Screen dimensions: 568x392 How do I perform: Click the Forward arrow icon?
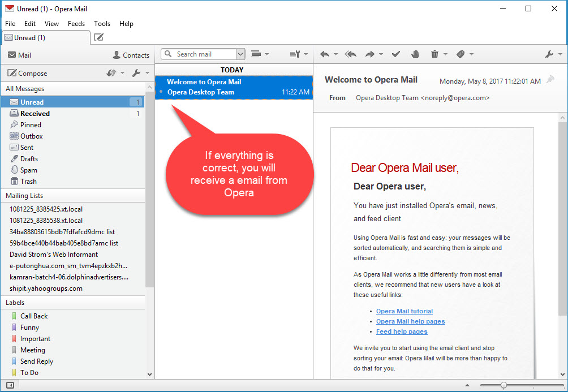(370, 54)
